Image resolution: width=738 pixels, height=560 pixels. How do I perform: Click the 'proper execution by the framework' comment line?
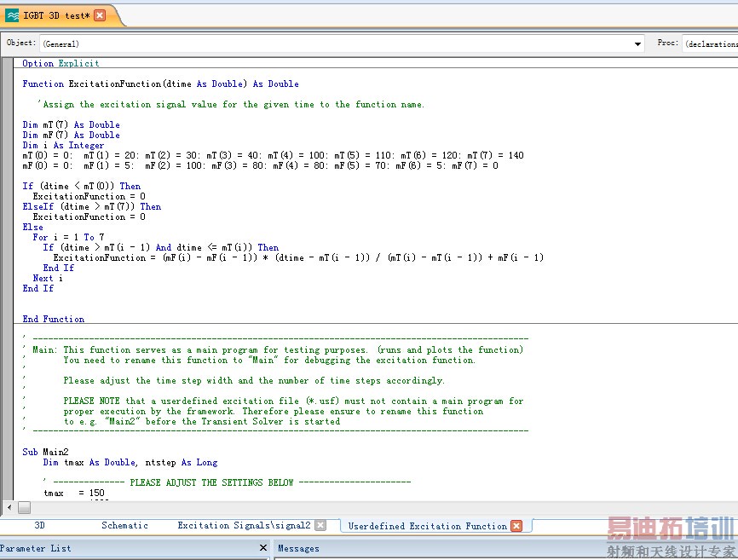[x=273, y=412]
